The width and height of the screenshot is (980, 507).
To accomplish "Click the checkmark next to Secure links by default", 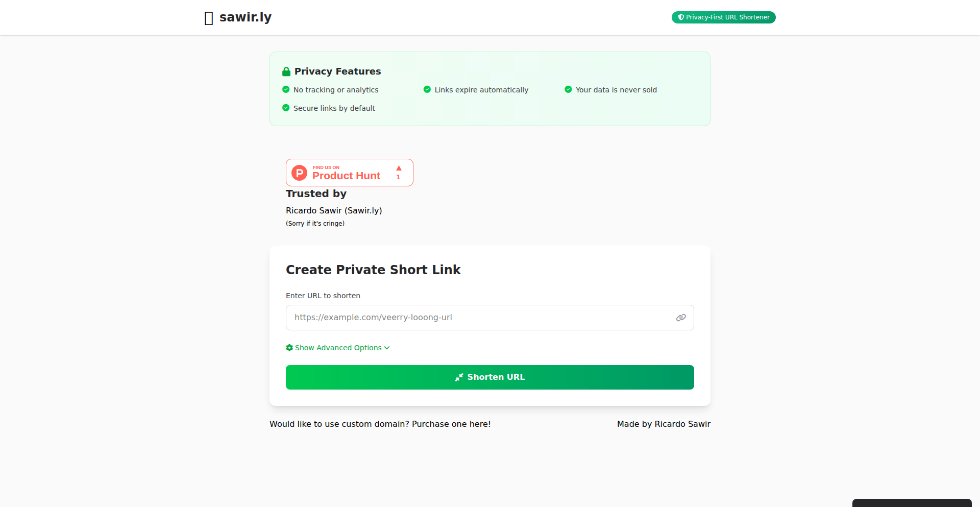I will tap(286, 108).
